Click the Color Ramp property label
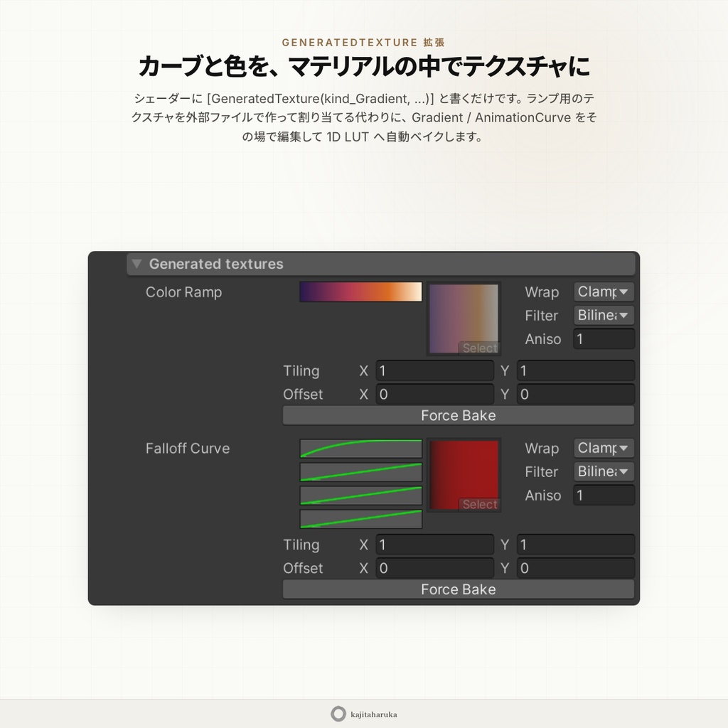This screenshot has height=728, width=728. point(184,292)
